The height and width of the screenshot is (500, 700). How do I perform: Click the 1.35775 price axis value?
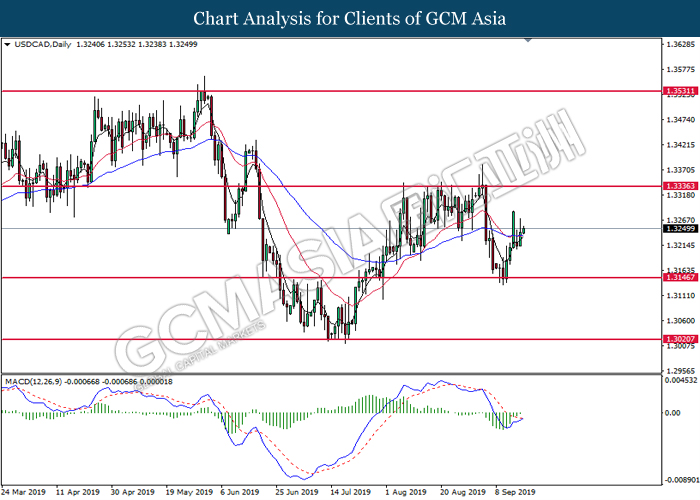(x=680, y=70)
